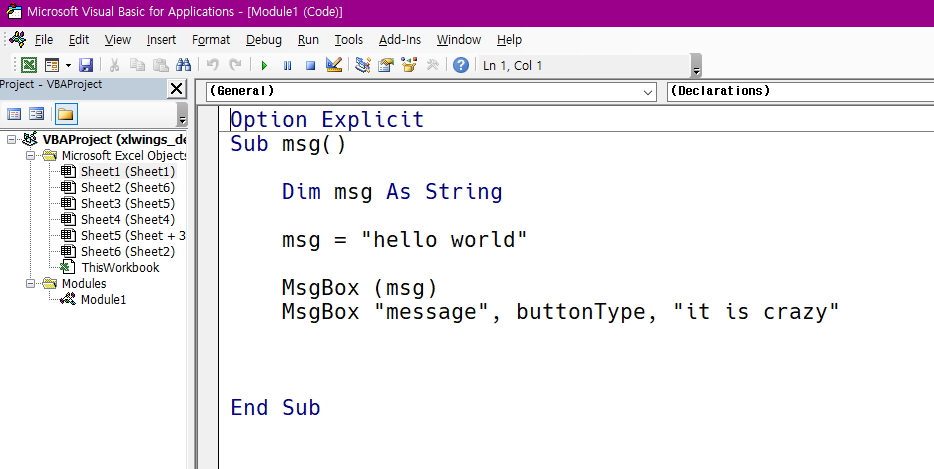Open the Tools menu
Viewport: 934px width, 469px height.
(x=348, y=40)
